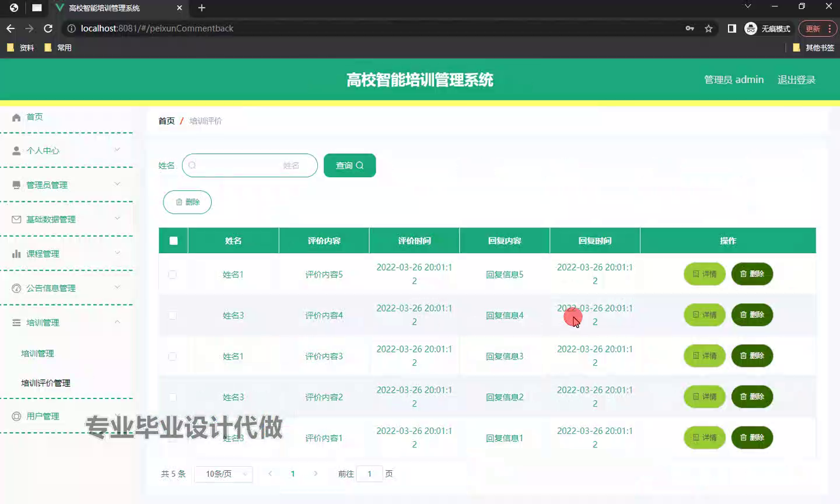Open 详情 for the 评价内容3 row

(x=705, y=356)
